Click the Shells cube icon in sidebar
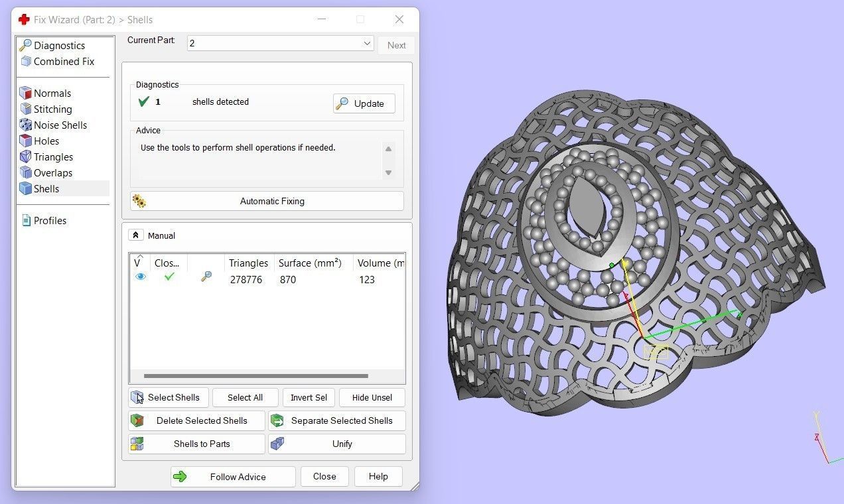This screenshot has height=504, width=844. (26, 188)
